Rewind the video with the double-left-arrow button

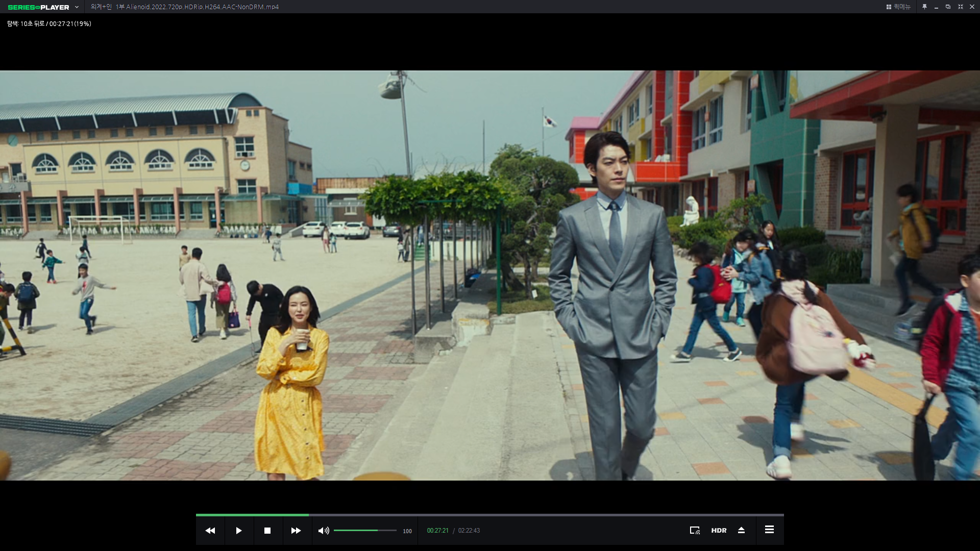210,531
